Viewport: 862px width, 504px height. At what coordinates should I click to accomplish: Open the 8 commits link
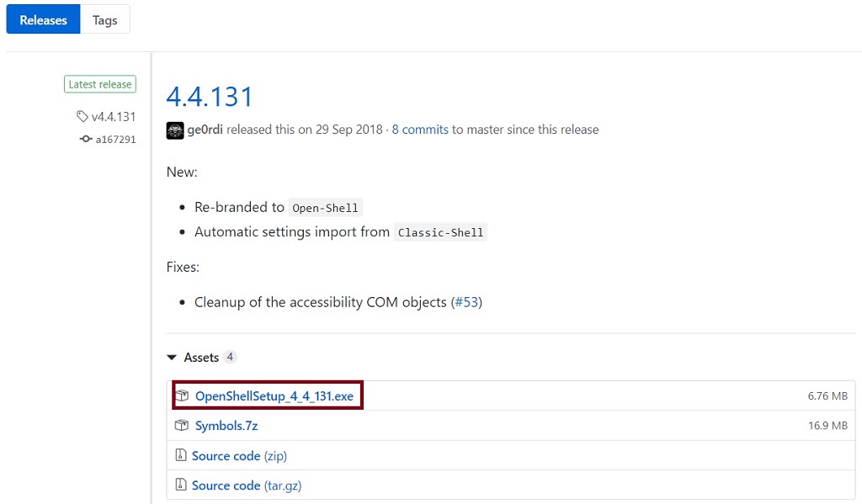click(420, 130)
